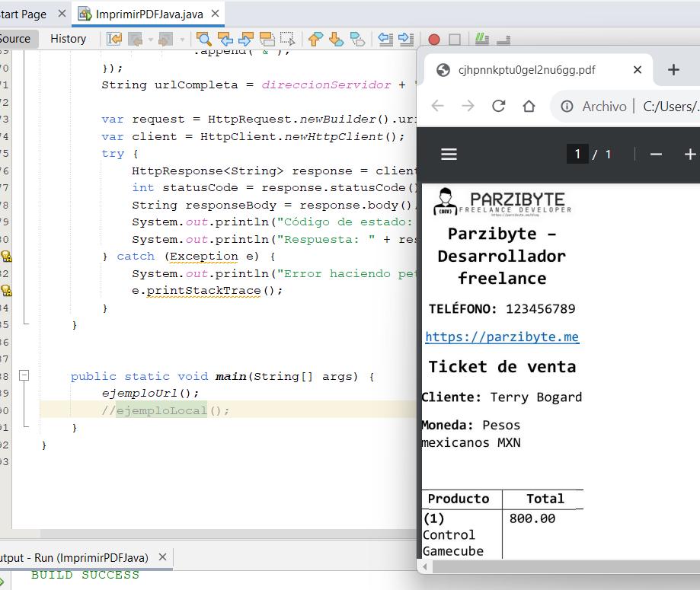Open the Back navigation history dropdown arrow
The height and width of the screenshot is (590, 700).
(x=151, y=40)
